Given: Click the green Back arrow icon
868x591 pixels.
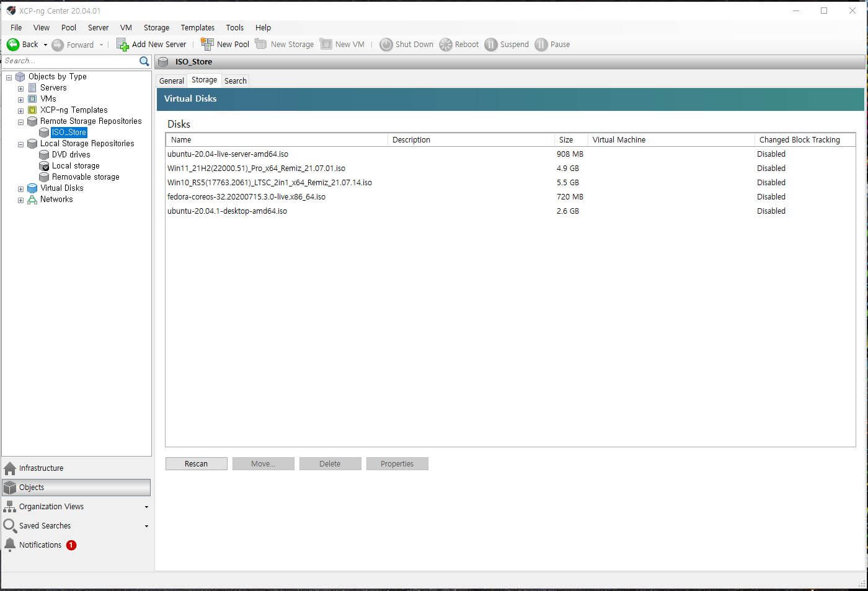Looking at the screenshot, I should pos(13,45).
